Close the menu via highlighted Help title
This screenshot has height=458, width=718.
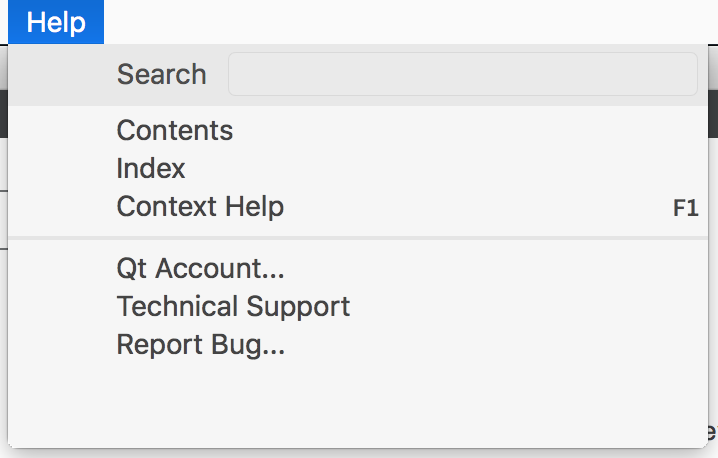pos(56,22)
